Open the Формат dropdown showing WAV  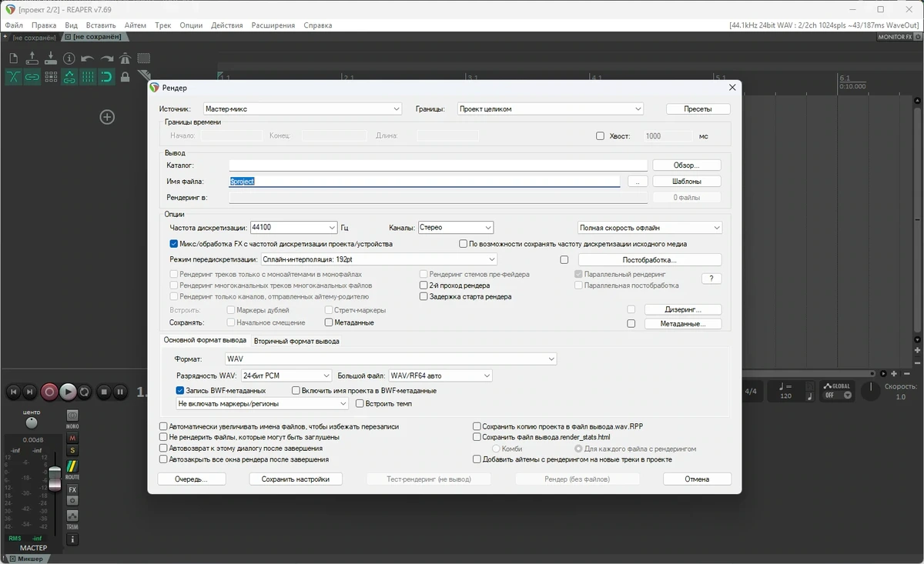[390, 359]
